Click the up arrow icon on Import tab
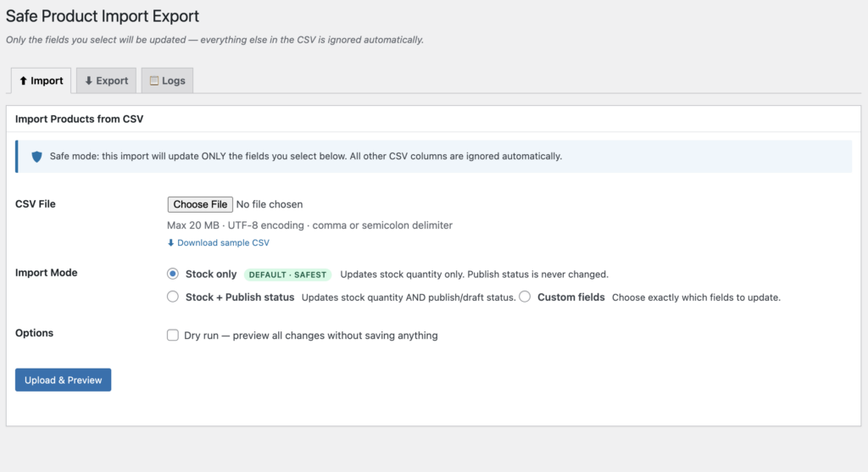868x472 pixels. (24, 81)
